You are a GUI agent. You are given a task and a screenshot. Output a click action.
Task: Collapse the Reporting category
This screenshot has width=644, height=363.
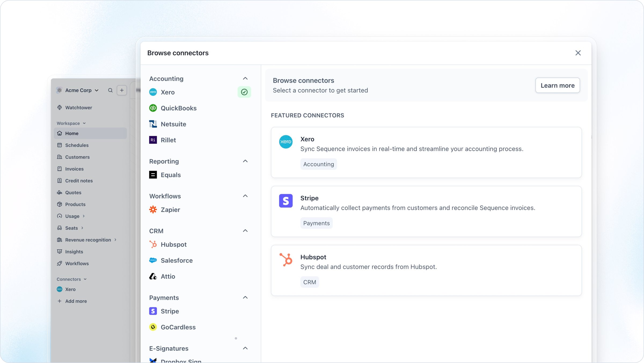245,161
